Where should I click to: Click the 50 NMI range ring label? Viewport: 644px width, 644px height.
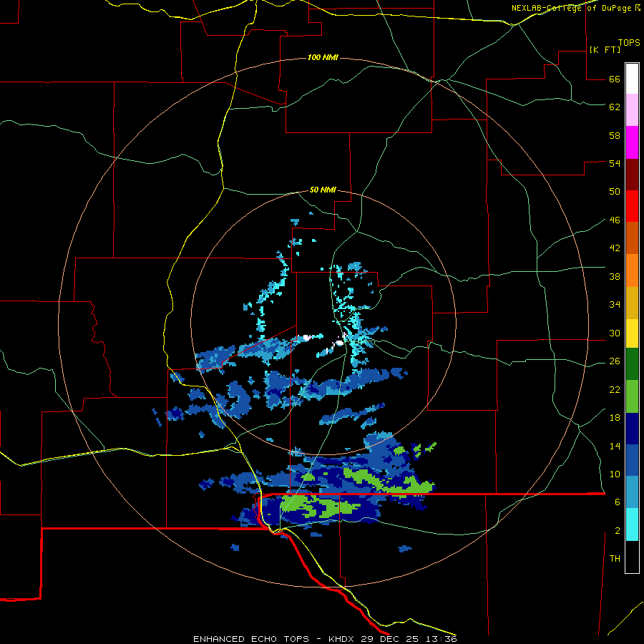click(x=323, y=190)
